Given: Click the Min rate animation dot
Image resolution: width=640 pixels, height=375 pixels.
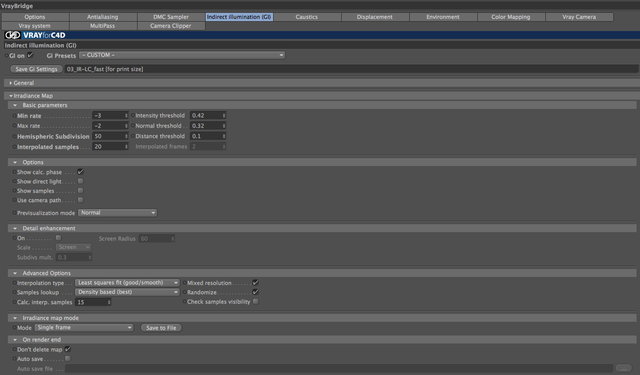Looking at the screenshot, I should pyautogui.click(x=14, y=116).
